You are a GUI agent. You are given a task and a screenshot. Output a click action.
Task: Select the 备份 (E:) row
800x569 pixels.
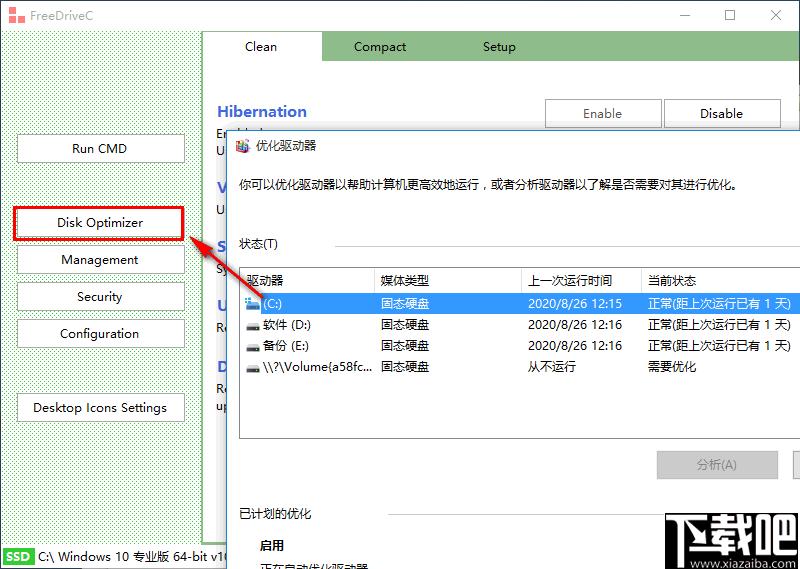tap(519, 345)
